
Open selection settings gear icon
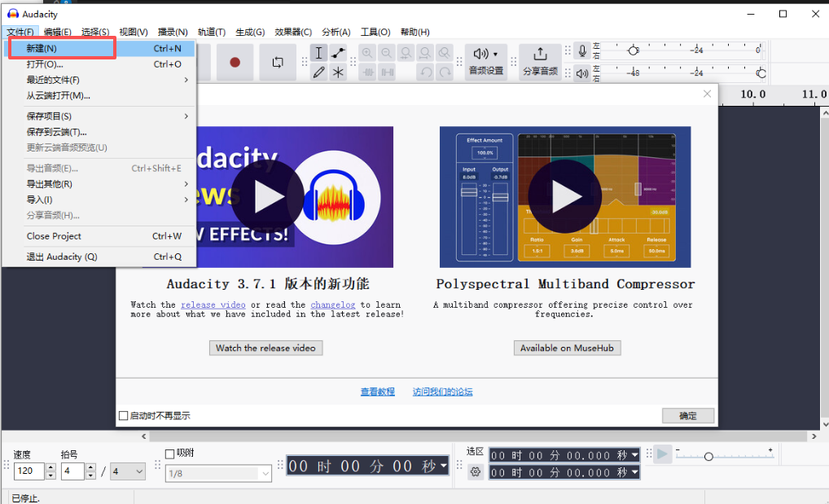476,471
